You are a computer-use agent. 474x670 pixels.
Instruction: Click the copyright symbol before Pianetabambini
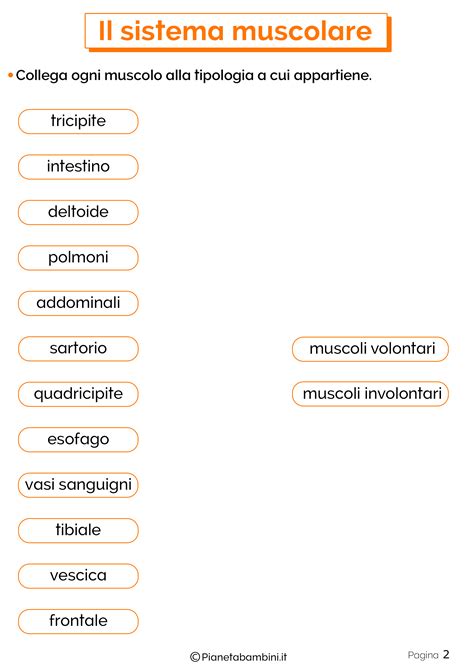tap(195, 657)
